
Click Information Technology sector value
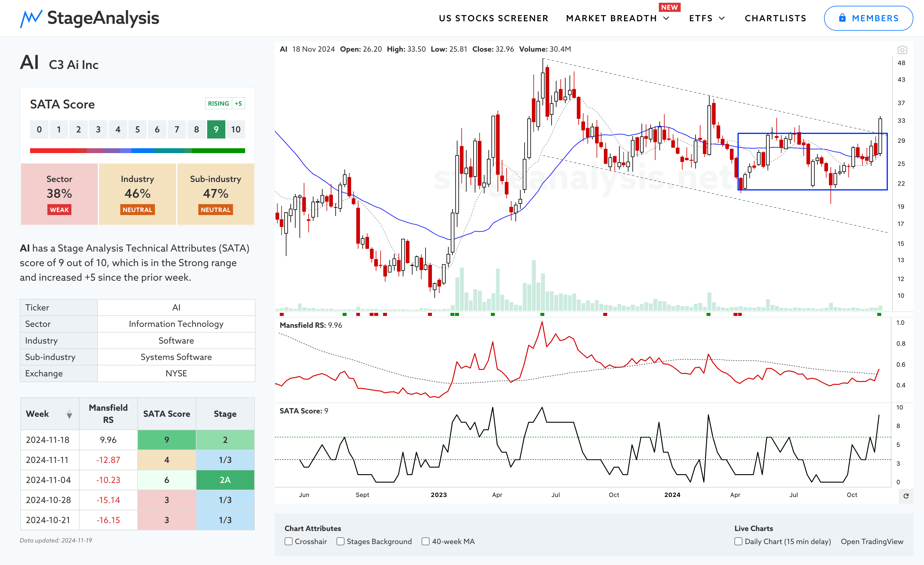click(176, 324)
